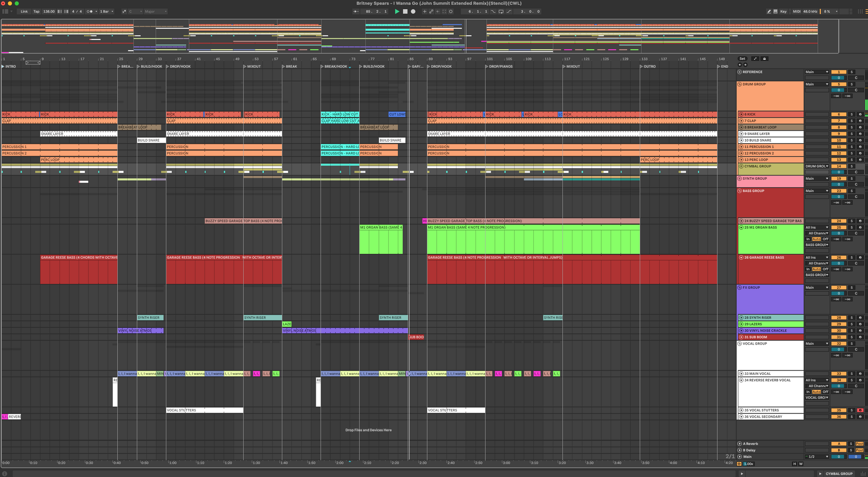Jump to the INTRO locator

pyautogui.click(x=9, y=66)
